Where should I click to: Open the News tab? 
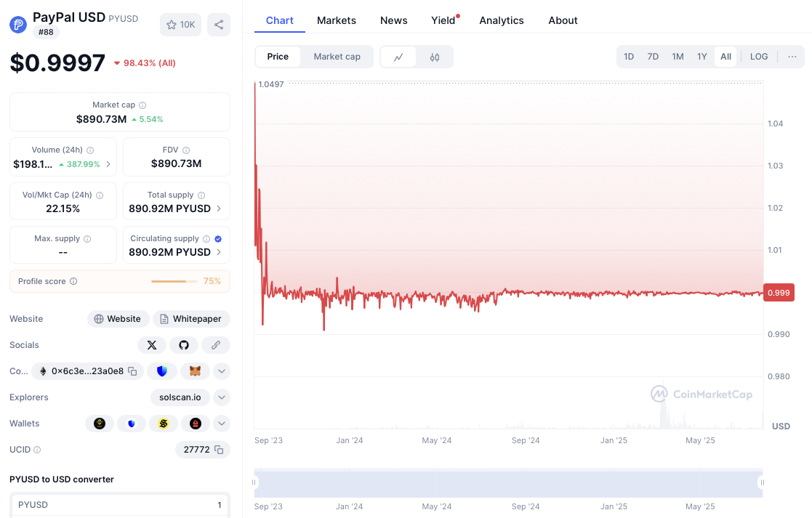tap(393, 20)
